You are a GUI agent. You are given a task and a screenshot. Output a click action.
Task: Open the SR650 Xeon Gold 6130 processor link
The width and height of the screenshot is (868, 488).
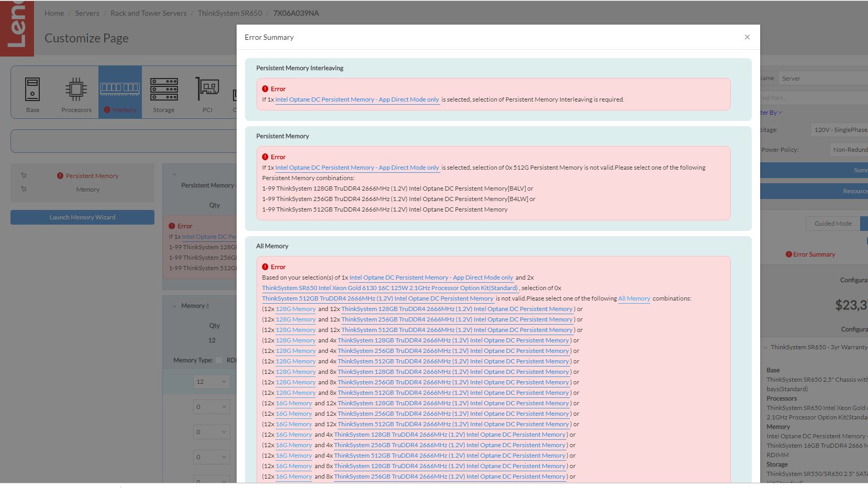click(390, 288)
